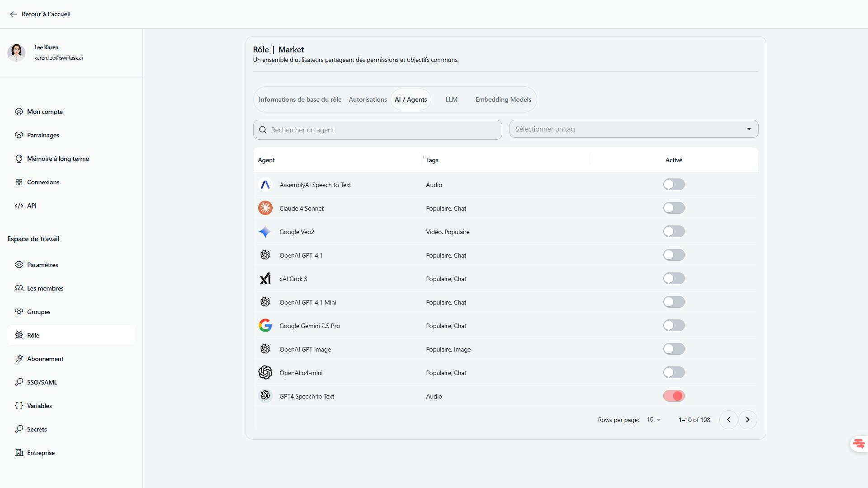Enable the Claude 4 Sonnet toggle
Screen dimensions: 868x488
(674, 208)
